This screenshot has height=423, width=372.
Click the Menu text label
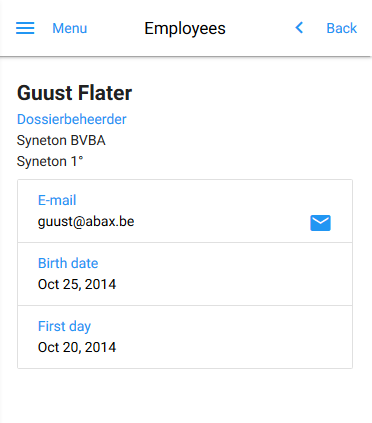pyautogui.click(x=70, y=28)
